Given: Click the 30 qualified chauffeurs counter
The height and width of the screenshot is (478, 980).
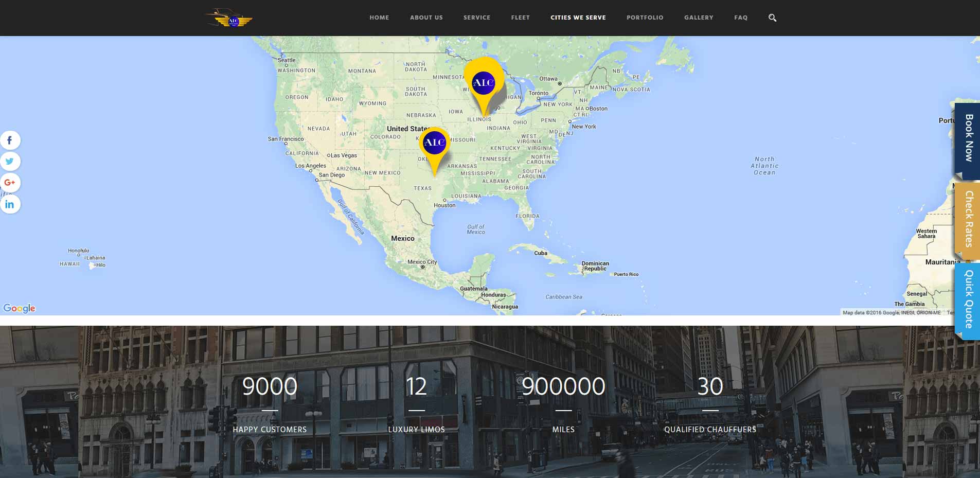Looking at the screenshot, I should click(x=710, y=386).
